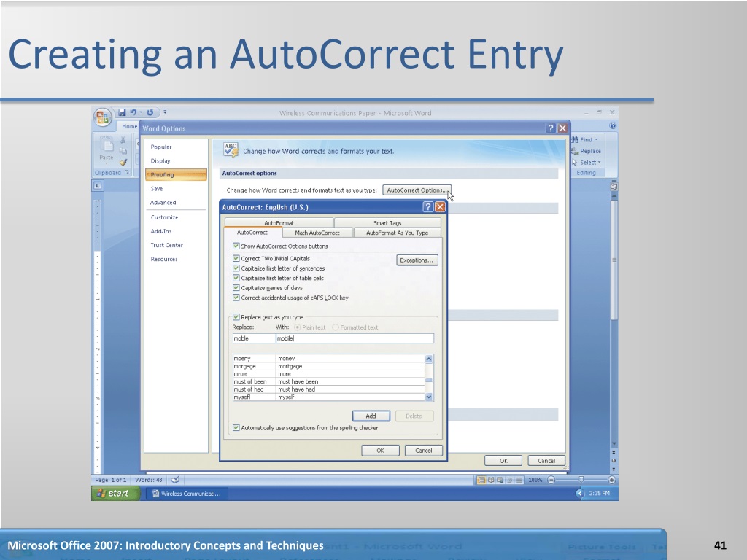This screenshot has width=747, height=560.
Task: Click the Redo icon in Quick Access Toolbar
Action: click(150, 112)
